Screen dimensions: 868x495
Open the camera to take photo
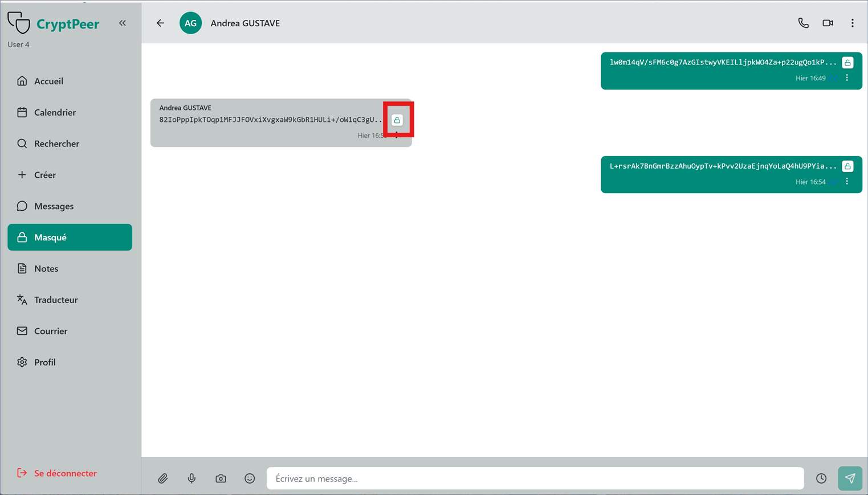(x=221, y=478)
